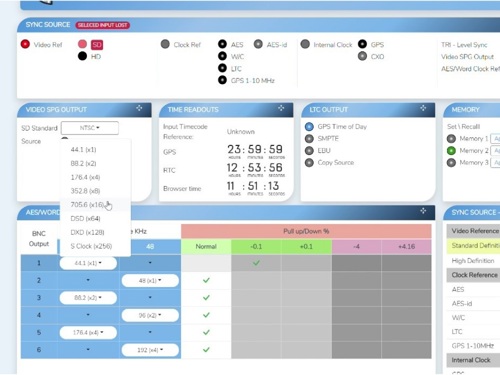This screenshot has width=500, height=375.
Task: Click the -0.1 pull-down checkmark for output 1
Action: (256, 263)
